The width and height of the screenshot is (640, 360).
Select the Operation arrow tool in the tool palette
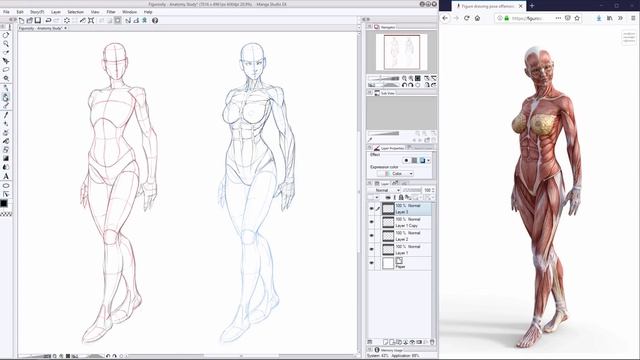[x=6, y=61]
